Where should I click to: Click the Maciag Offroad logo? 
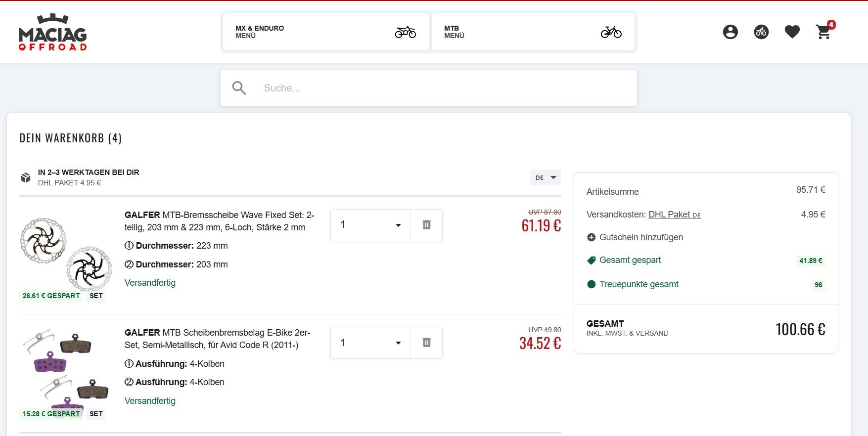point(52,33)
